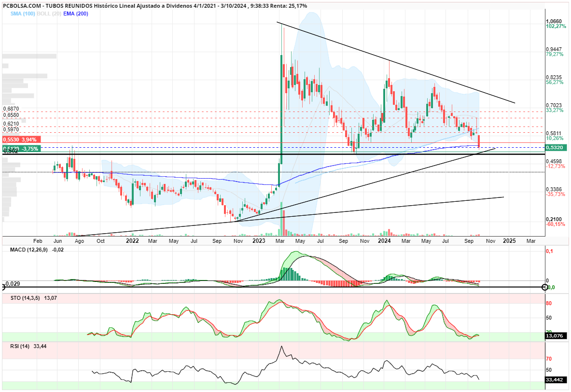Viewport: 571px width, 392px height.
Task: Click the 0,6210 level label
Action: coord(11,124)
